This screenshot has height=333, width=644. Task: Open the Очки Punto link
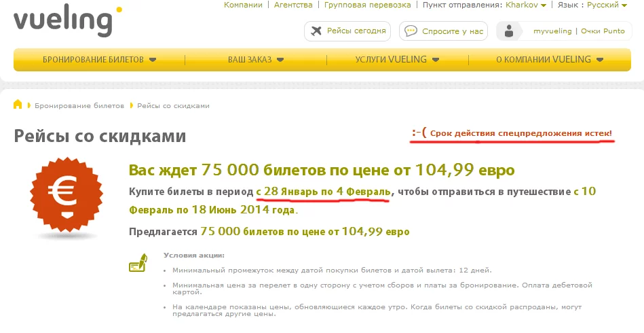(603, 31)
